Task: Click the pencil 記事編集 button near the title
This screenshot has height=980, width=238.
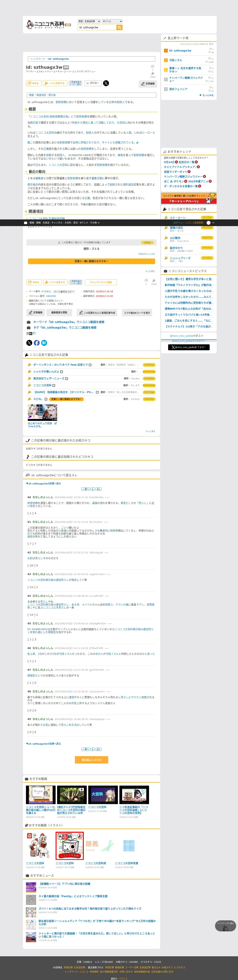Action: coord(148,83)
